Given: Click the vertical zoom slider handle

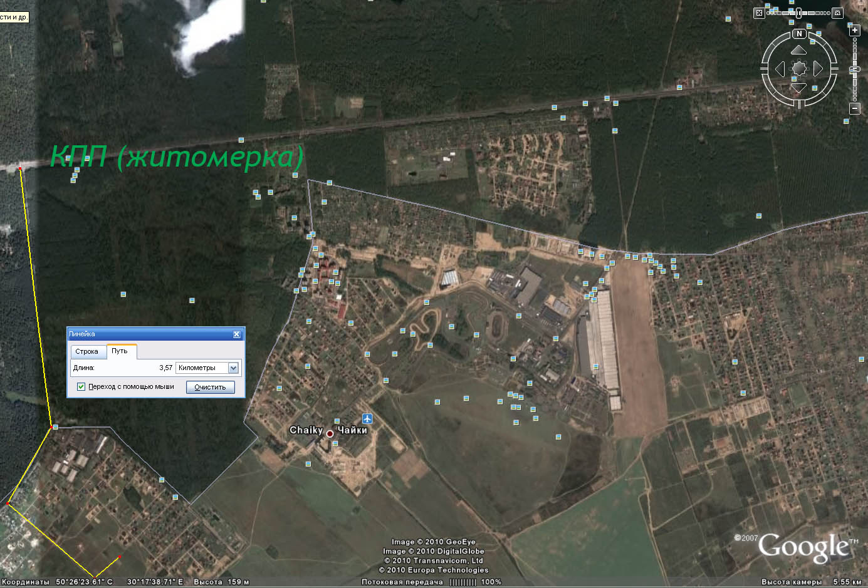Looking at the screenshot, I should (x=855, y=70).
